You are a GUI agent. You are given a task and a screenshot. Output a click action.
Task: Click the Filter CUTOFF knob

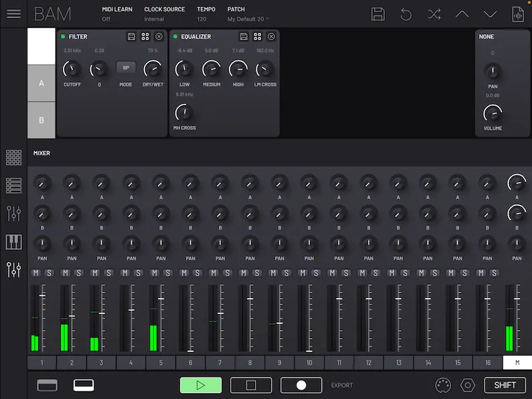pos(72,69)
